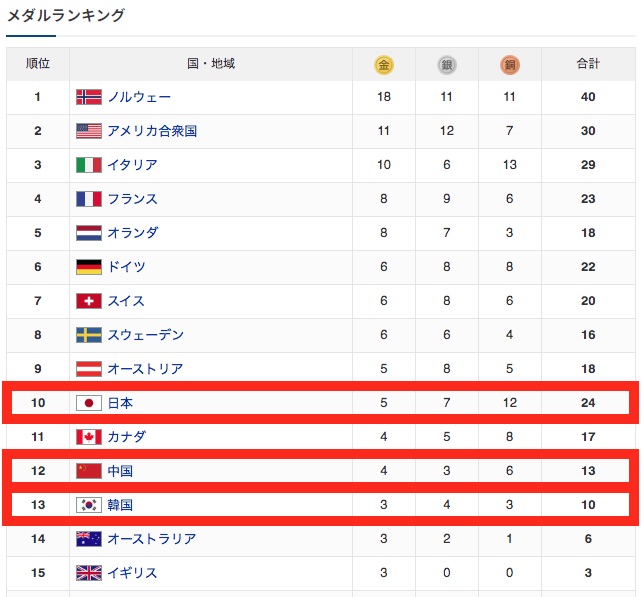Click the 国・地域 column header
This screenshot has height=597, width=642.
(x=211, y=64)
